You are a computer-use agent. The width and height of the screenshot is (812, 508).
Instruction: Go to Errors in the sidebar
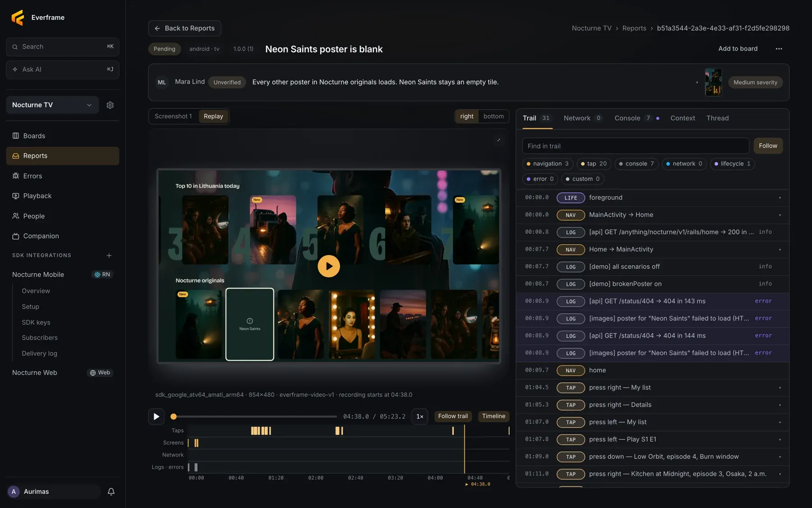pos(63,176)
